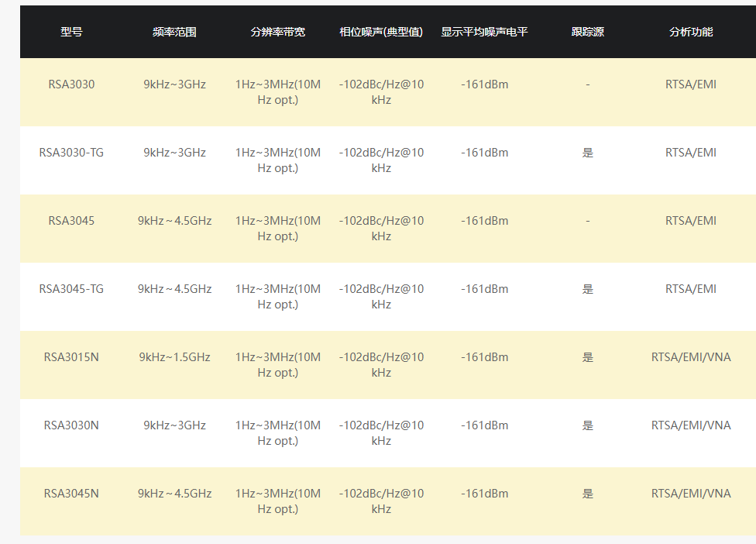Click RSA3045N's -102dBc/Hz@10kHz phase noise value

tap(381, 501)
